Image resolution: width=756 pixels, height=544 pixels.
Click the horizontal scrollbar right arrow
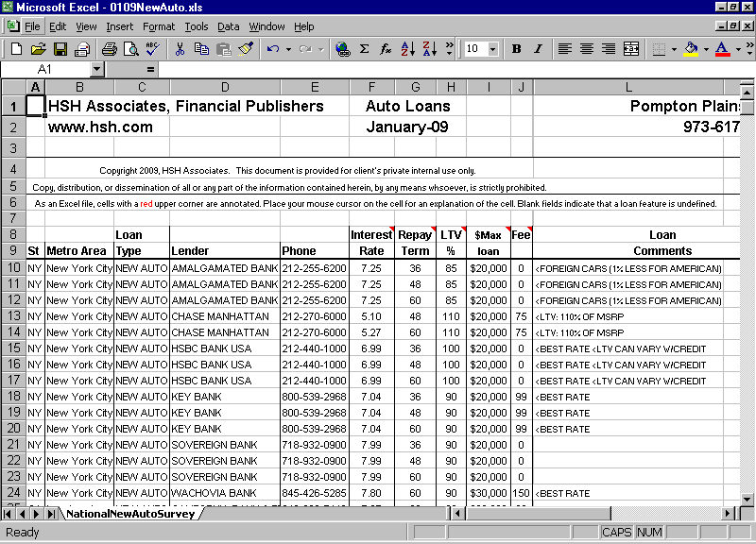point(728,514)
